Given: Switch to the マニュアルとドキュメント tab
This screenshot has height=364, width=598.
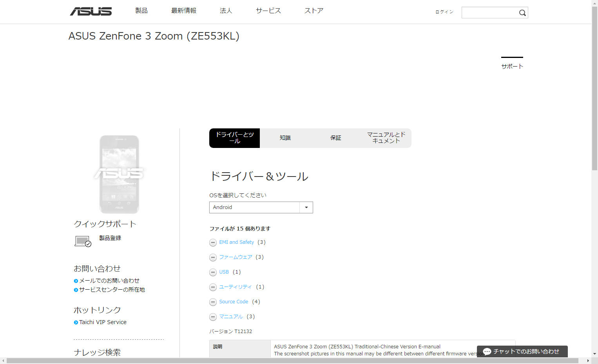Looking at the screenshot, I should click(x=386, y=138).
